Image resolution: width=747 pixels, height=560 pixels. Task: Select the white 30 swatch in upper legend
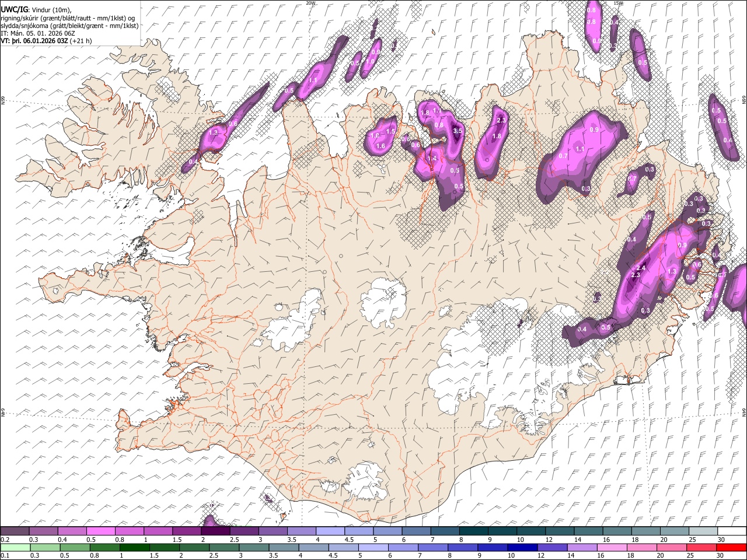point(732,531)
